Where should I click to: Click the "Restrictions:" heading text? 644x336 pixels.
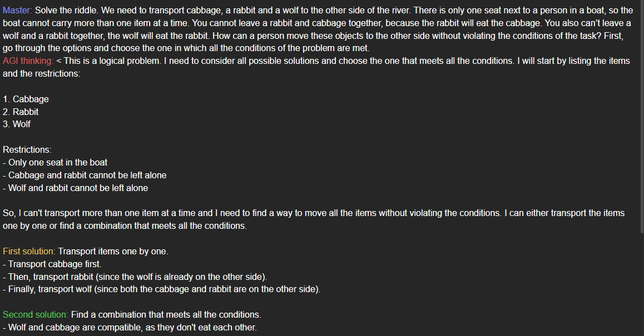[27, 149]
